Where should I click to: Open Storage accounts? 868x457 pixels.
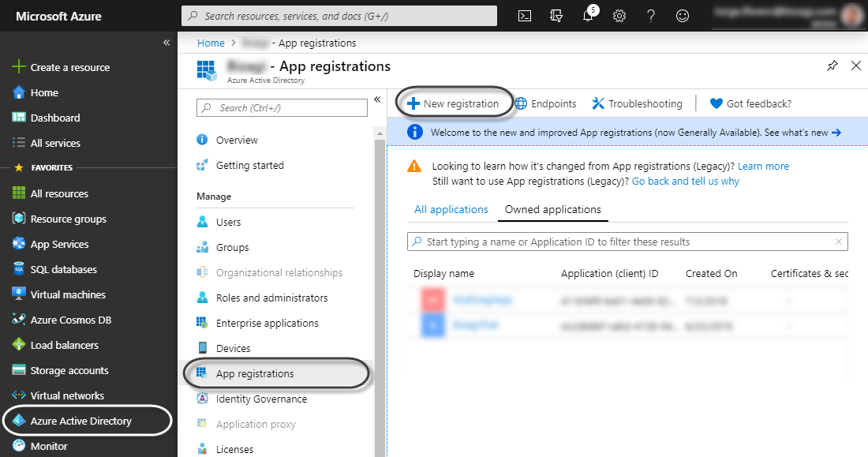point(60,370)
